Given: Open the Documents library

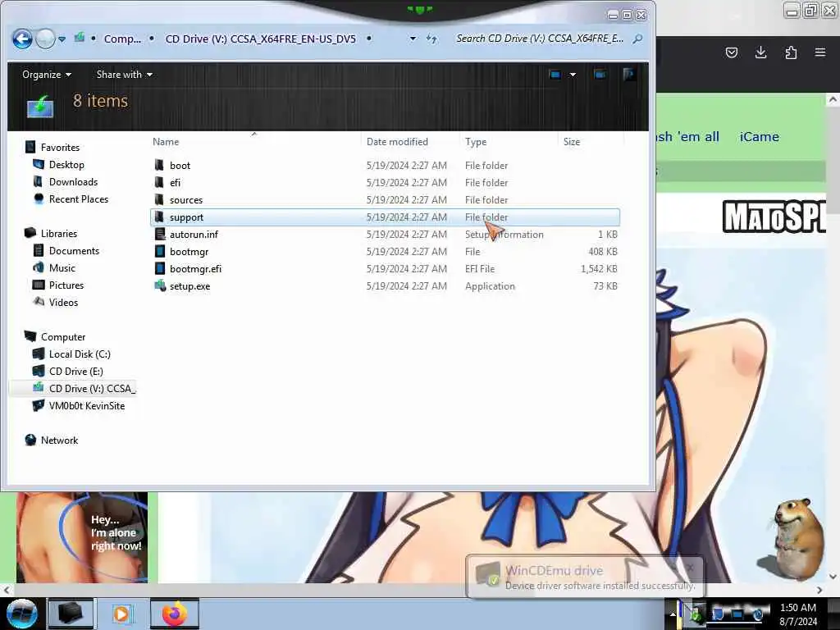Looking at the screenshot, I should (x=74, y=251).
